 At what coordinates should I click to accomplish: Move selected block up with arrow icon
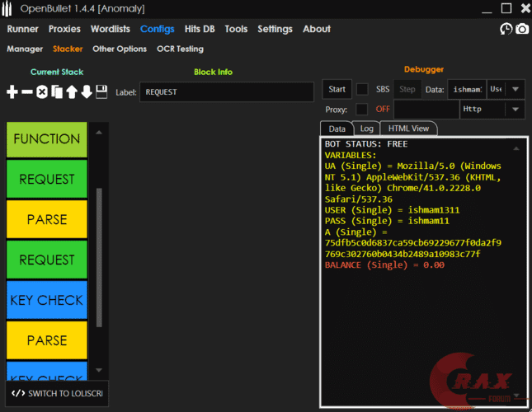(x=72, y=92)
